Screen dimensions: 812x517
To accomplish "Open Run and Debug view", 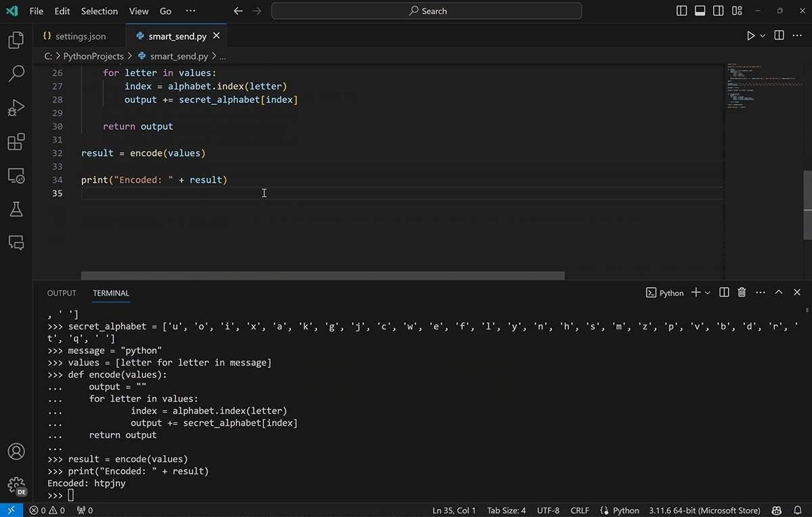I will click(16, 108).
